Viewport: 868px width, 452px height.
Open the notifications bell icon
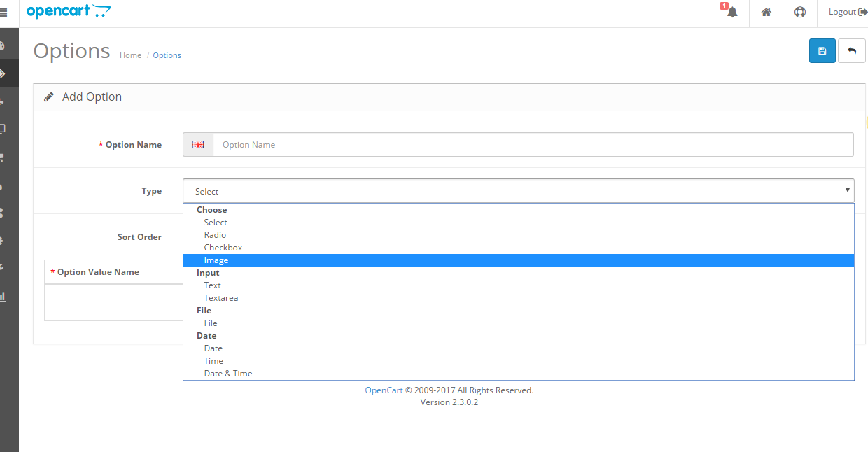[732, 12]
